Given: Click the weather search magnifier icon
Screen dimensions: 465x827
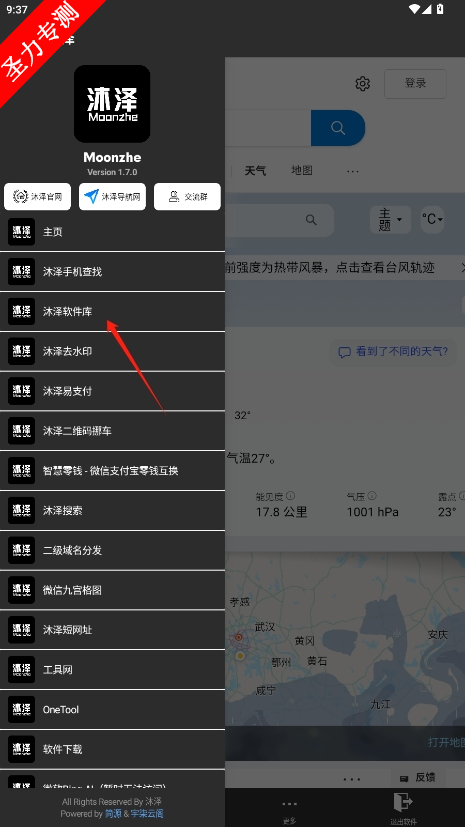Looking at the screenshot, I should tap(311, 220).
